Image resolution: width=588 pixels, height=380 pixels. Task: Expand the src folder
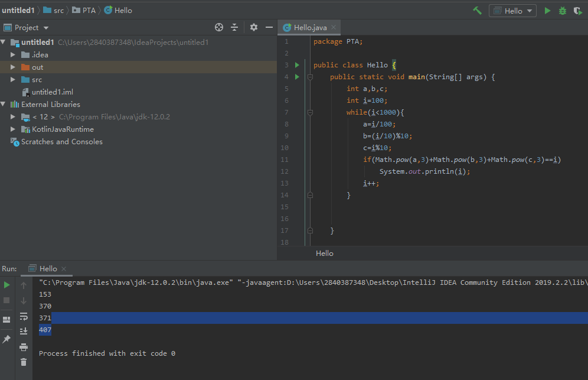13,80
